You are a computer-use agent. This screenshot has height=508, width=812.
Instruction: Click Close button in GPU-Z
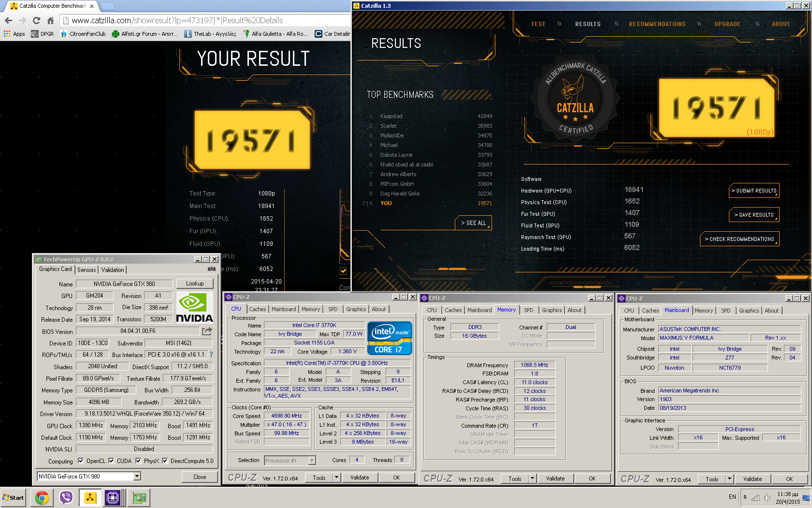(x=200, y=477)
